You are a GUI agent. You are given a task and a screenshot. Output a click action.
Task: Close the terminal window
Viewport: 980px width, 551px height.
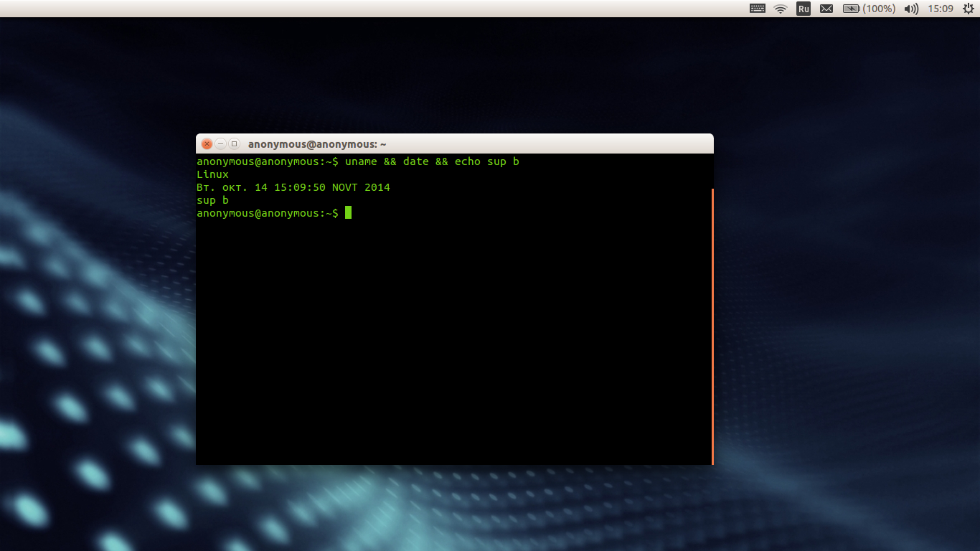tap(207, 143)
